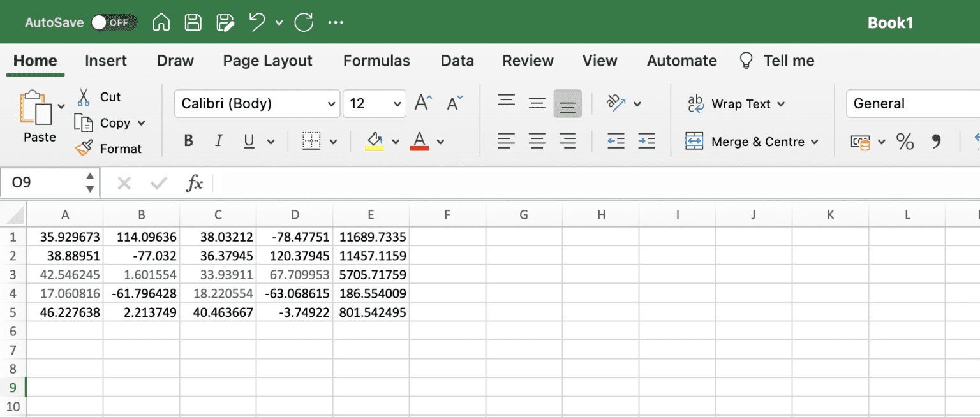Click the accounting currency format icon
The height and width of the screenshot is (417, 980).
click(x=861, y=142)
